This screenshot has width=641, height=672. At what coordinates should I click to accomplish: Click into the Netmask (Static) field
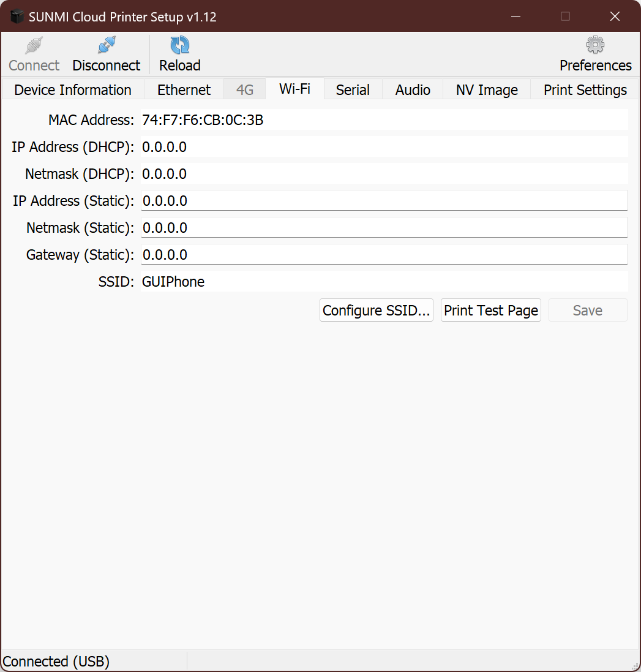[384, 228]
